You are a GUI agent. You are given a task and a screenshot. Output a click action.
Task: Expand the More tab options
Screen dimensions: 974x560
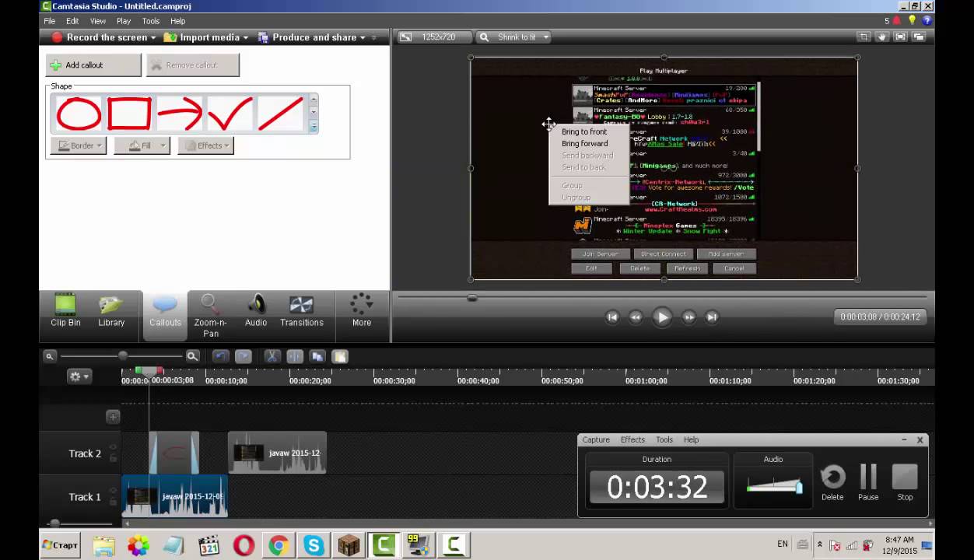coord(362,311)
